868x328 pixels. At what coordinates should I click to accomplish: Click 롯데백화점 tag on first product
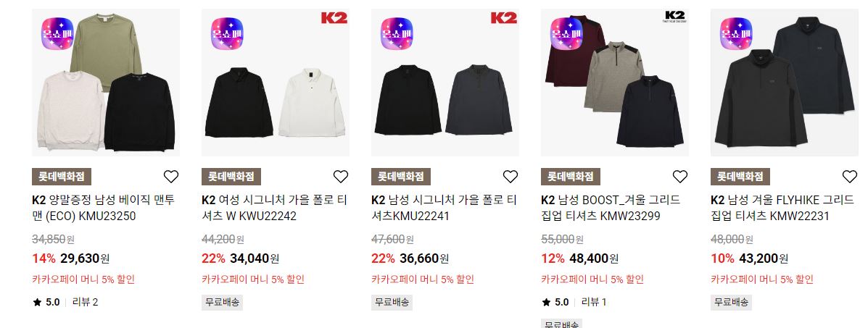pos(62,177)
